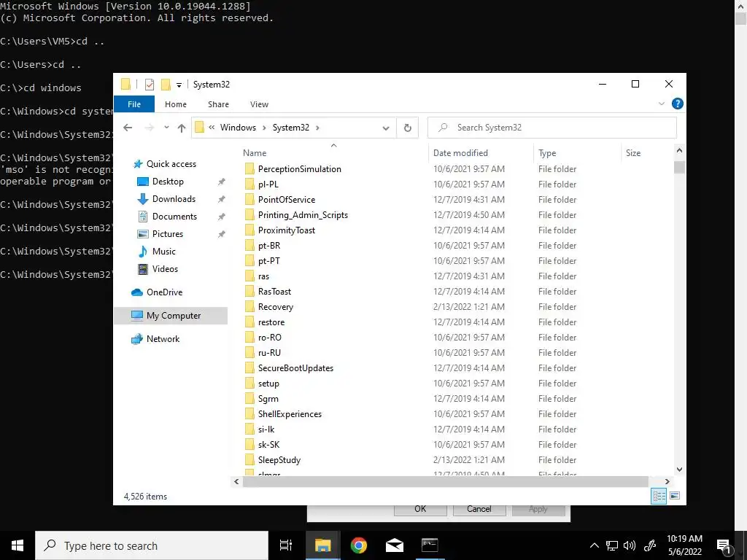The width and height of the screenshot is (747, 560).
Task: Select the Windows breadcrumb in the address bar
Action: tap(238, 128)
